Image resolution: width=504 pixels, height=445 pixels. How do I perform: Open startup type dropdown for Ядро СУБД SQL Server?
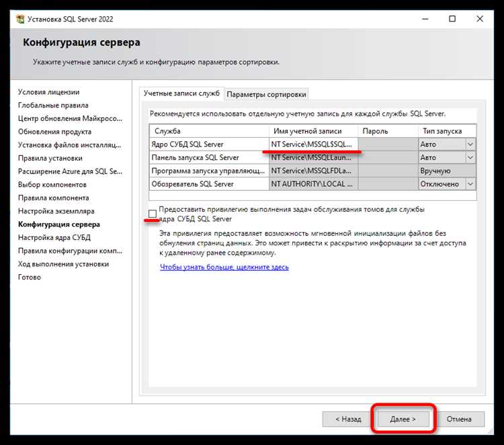tap(470, 144)
